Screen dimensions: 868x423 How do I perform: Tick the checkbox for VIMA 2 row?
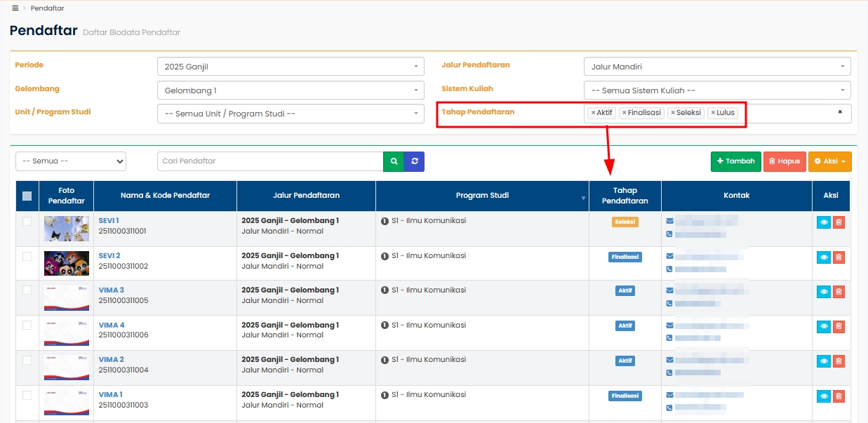tap(27, 361)
